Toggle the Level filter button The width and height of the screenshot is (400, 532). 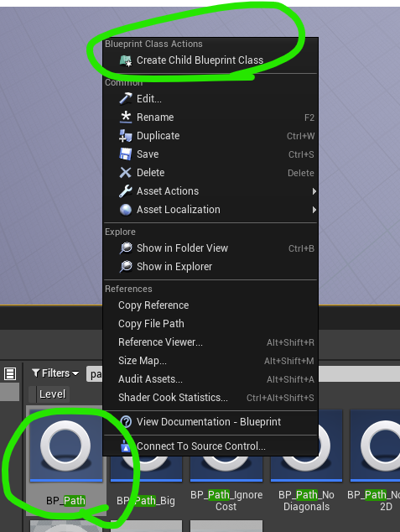coord(49,394)
